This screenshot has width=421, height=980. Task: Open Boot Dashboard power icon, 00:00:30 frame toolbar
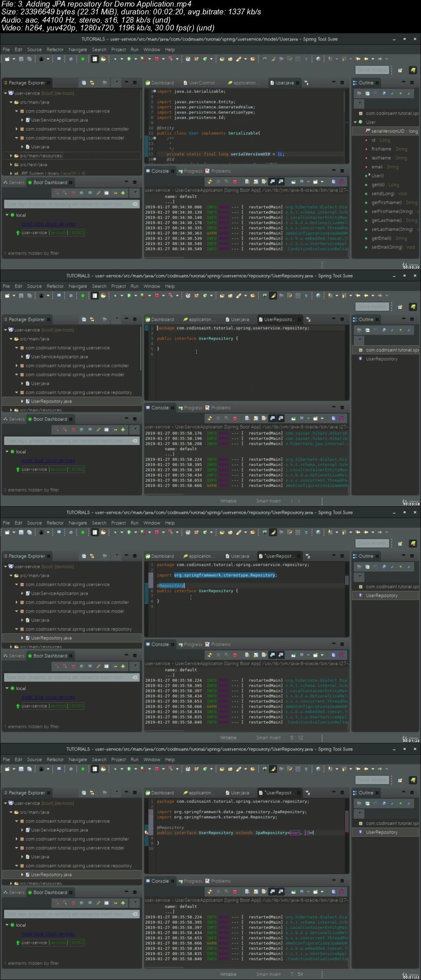coord(83,59)
